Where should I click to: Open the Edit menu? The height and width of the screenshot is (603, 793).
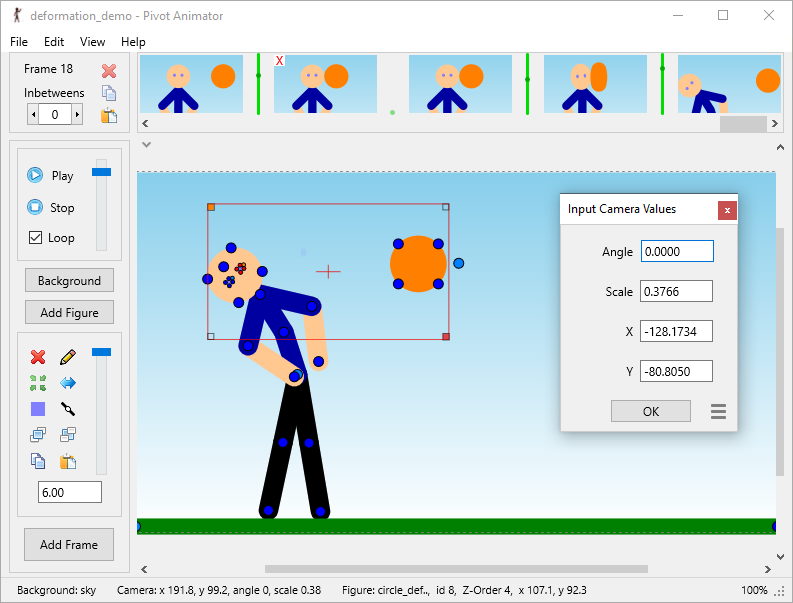pyautogui.click(x=54, y=42)
